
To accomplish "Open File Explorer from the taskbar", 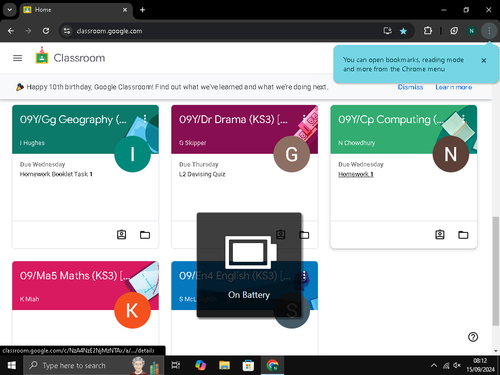I will 224,365.
